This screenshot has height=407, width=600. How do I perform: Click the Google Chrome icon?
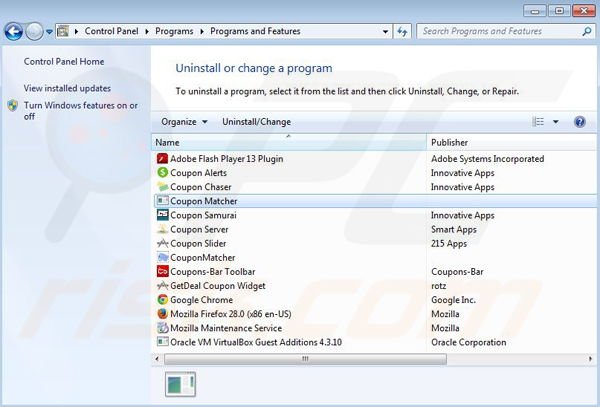click(x=163, y=300)
